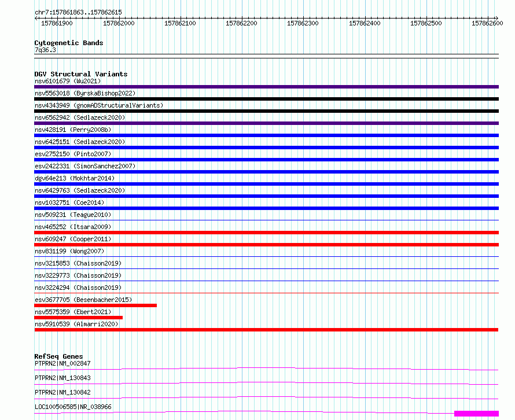Click the blue bar under nsv1032751
Screen dimensions: 515x420
pos(266,208)
